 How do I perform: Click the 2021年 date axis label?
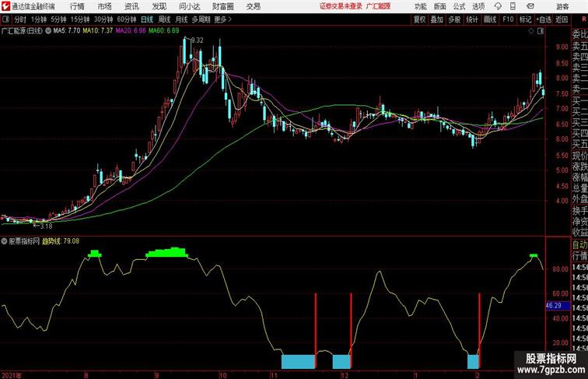pos(12,375)
